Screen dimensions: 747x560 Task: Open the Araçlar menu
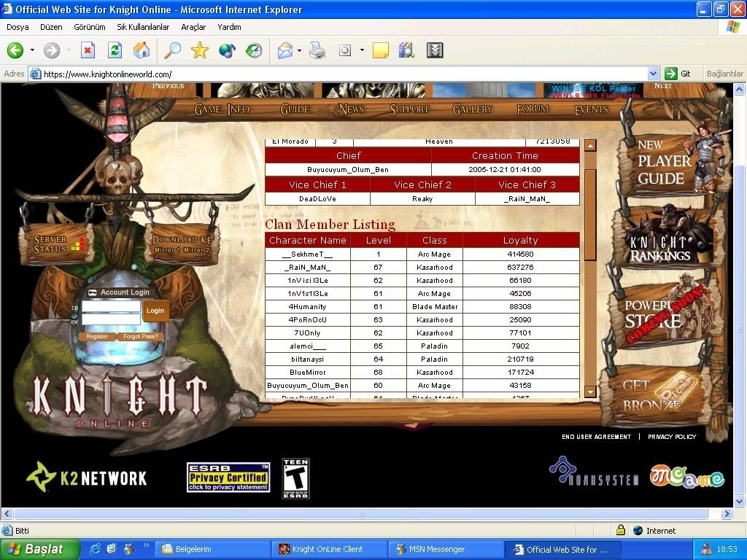click(x=193, y=27)
